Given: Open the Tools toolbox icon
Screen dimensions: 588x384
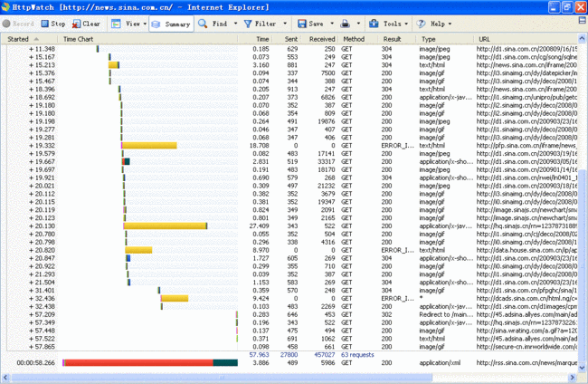Looking at the screenshot, I should click(x=374, y=24).
